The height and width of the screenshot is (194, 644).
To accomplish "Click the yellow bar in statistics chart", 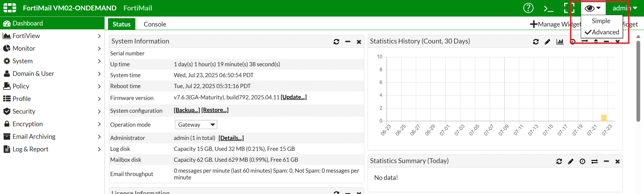I will [x=604, y=118].
